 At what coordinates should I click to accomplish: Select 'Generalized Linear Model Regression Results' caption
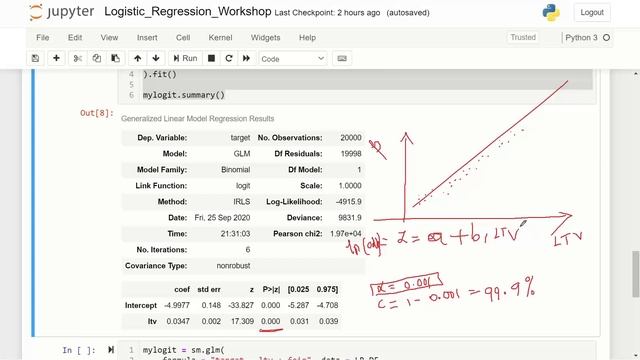198,119
